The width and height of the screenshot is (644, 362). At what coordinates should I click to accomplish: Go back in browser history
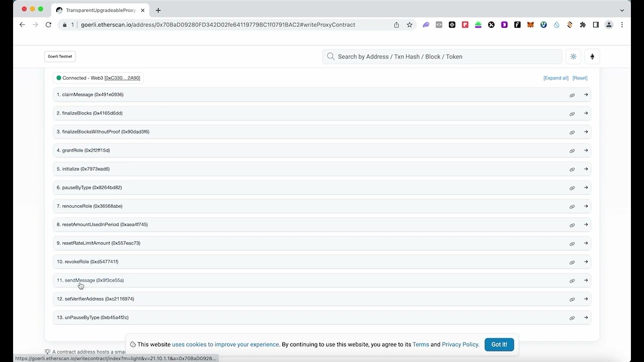click(22, 25)
